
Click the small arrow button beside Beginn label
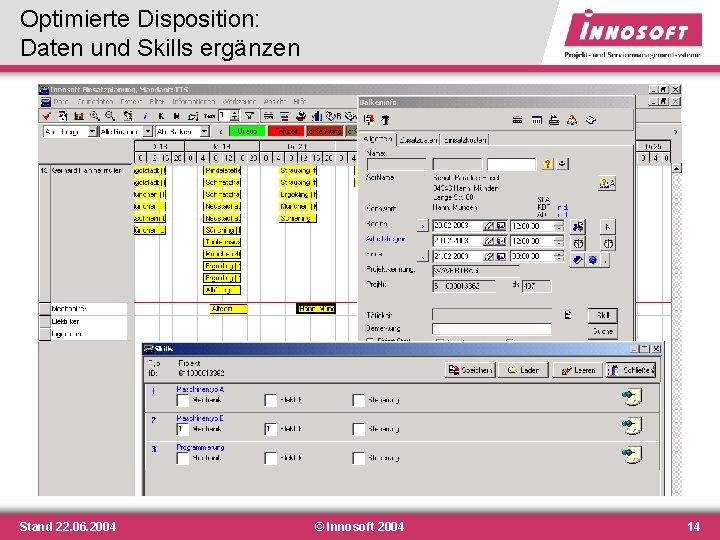point(422,226)
